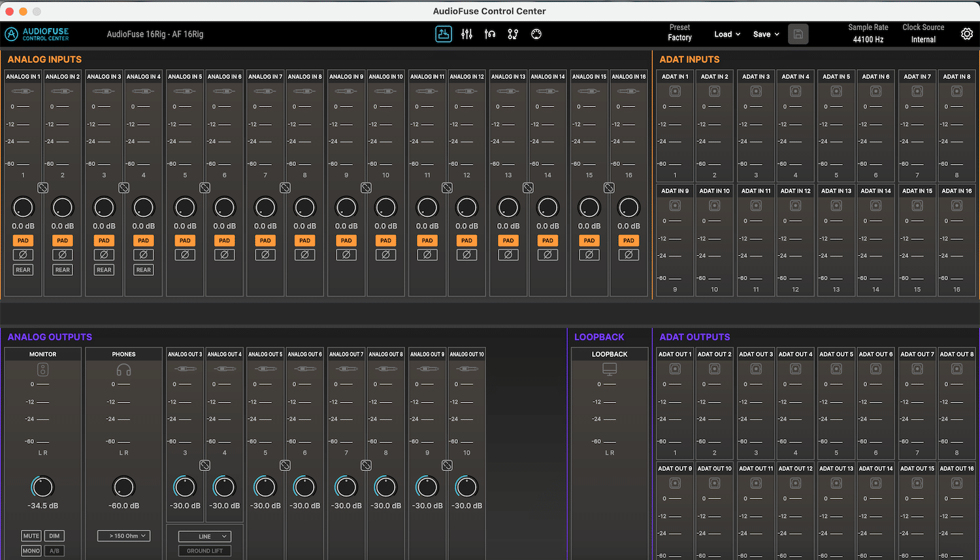This screenshot has width=980, height=560.
Task: Click the 'Factory' preset name
Action: click(x=679, y=38)
